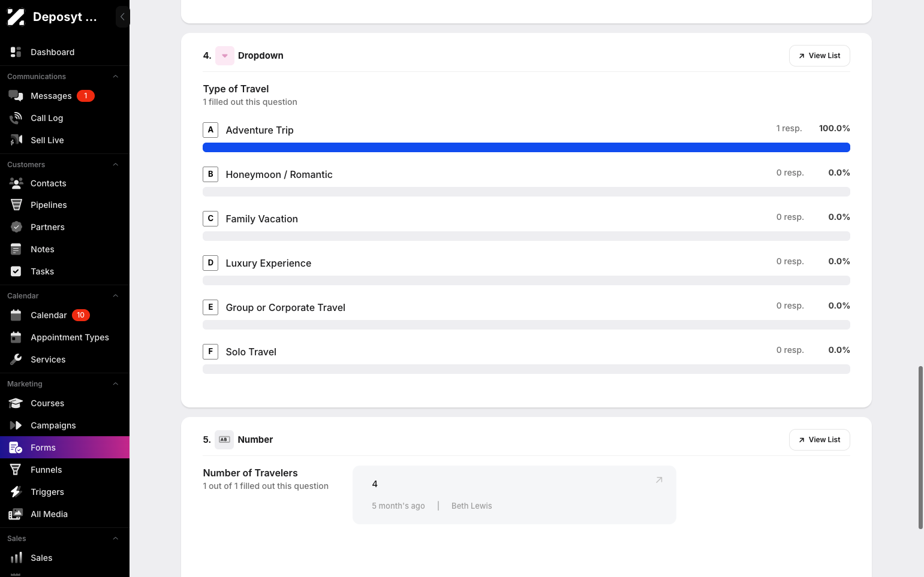Click the Deposyt logo icon
This screenshot has width=924, height=577.
point(16,17)
